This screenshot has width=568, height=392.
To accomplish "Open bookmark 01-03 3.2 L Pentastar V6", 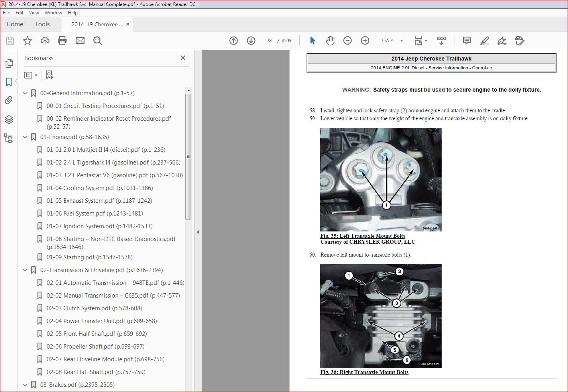I will coord(114,175).
